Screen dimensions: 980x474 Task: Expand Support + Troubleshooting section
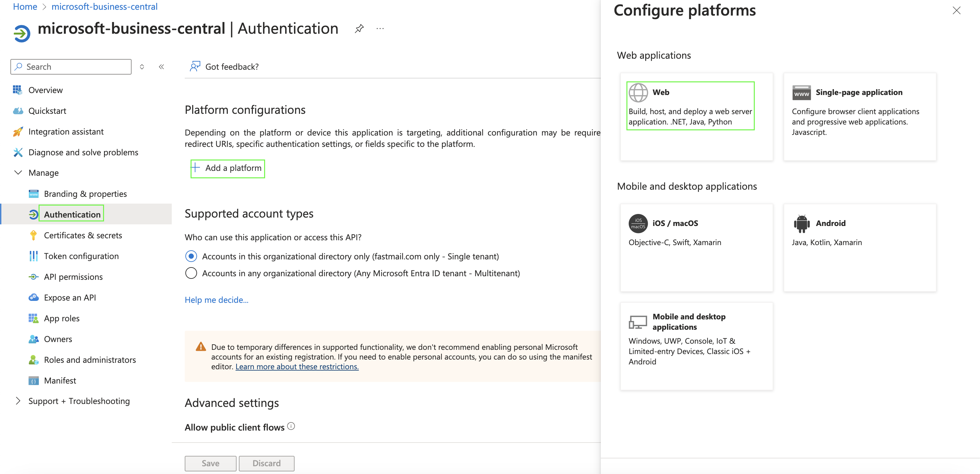click(18, 401)
